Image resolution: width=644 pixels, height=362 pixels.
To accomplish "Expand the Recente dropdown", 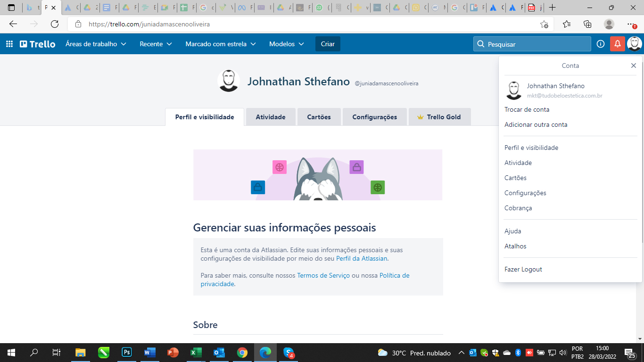I will 156,44.
